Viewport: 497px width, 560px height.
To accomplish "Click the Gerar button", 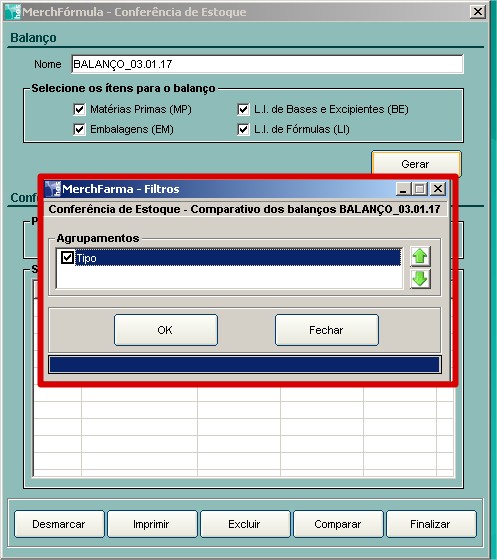I will pyautogui.click(x=416, y=164).
